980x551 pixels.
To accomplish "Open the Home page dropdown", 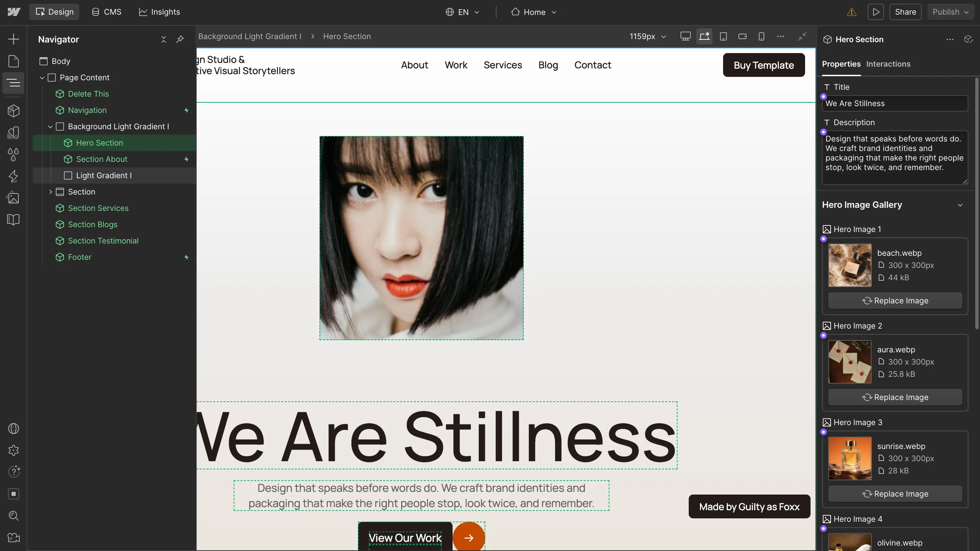I will pos(534,12).
